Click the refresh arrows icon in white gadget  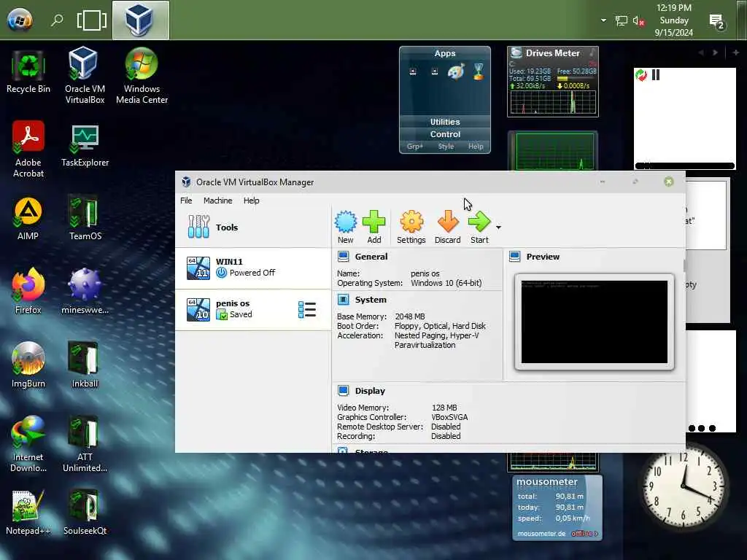pyautogui.click(x=641, y=75)
